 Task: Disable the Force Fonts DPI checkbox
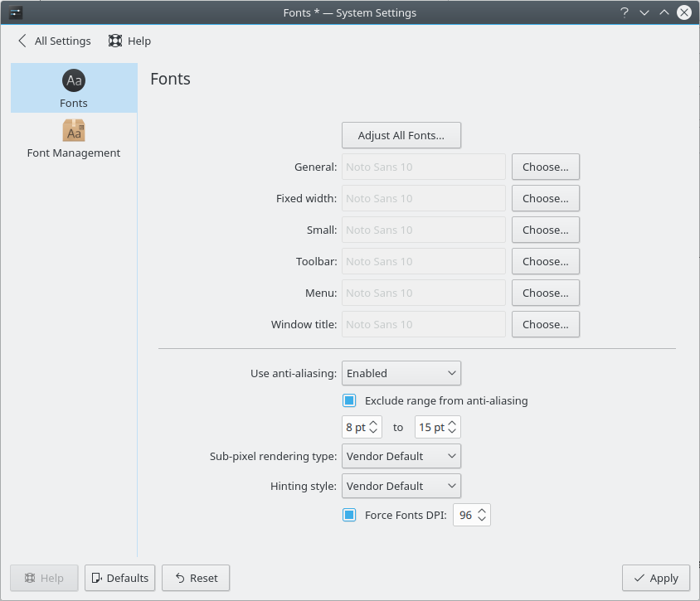pos(349,515)
